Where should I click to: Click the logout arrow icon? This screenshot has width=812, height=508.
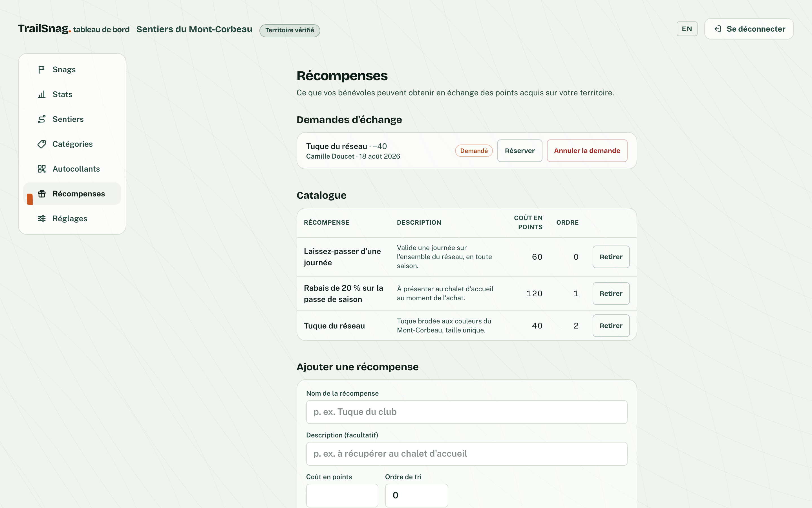[x=717, y=29]
